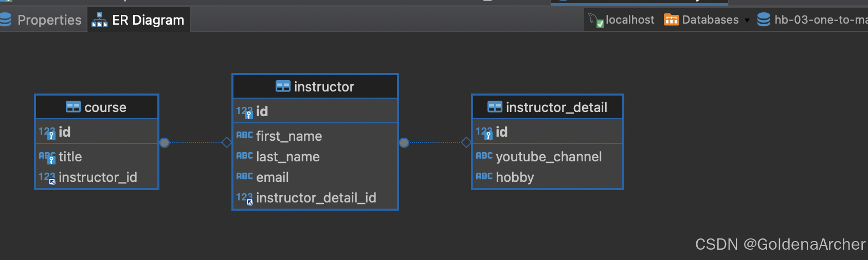The image size is (868, 260).
Task: Click the hb-03 database cylinder icon
Action: pos(764,20)
